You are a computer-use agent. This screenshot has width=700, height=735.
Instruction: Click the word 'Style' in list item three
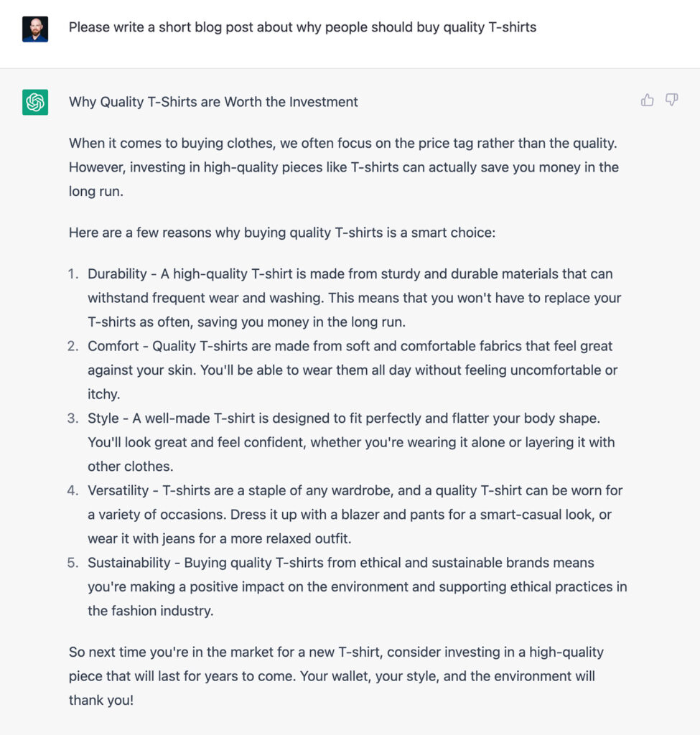[103, 418]
